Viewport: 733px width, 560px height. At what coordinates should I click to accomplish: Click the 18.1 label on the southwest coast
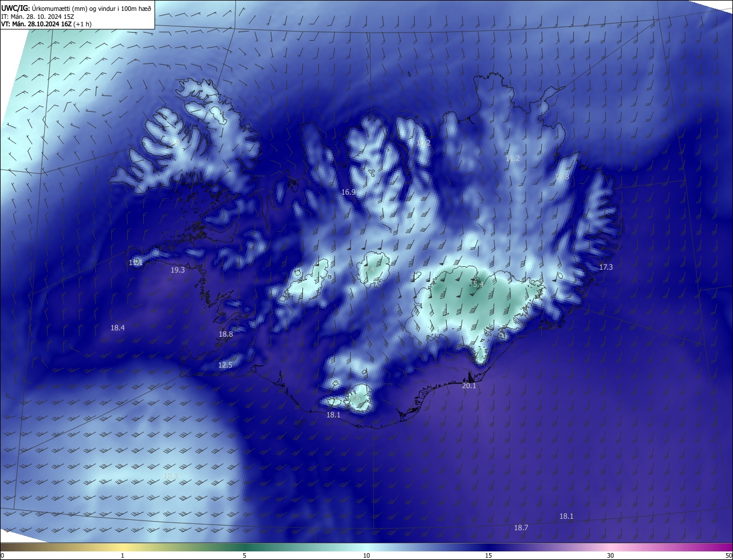333,415
